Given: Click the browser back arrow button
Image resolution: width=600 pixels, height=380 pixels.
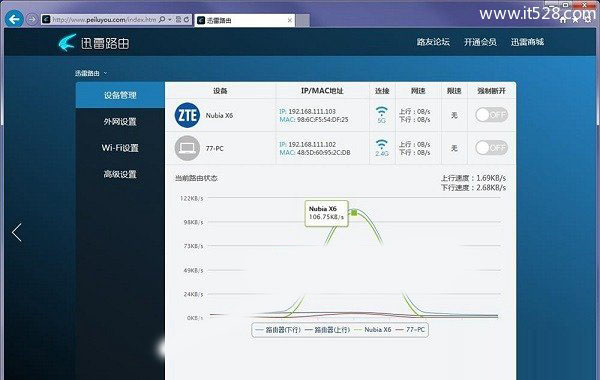Looking at the screenshot, I should pyautogui.click(x=14, y=19).
